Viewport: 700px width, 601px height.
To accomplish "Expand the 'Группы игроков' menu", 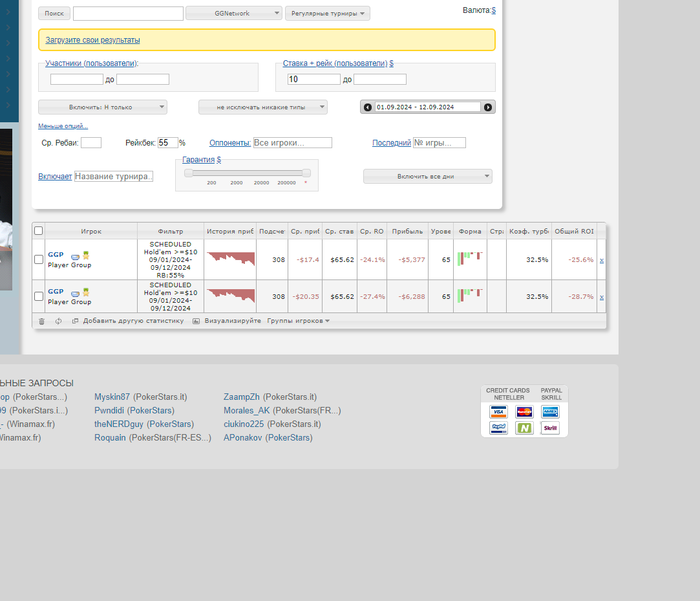I will tap(298, 321).
